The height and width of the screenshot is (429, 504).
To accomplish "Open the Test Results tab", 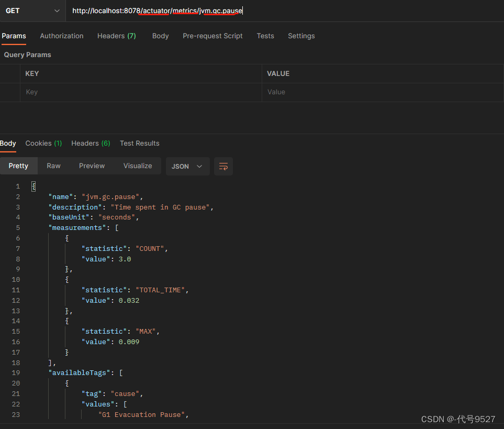I will click(139, 144).
